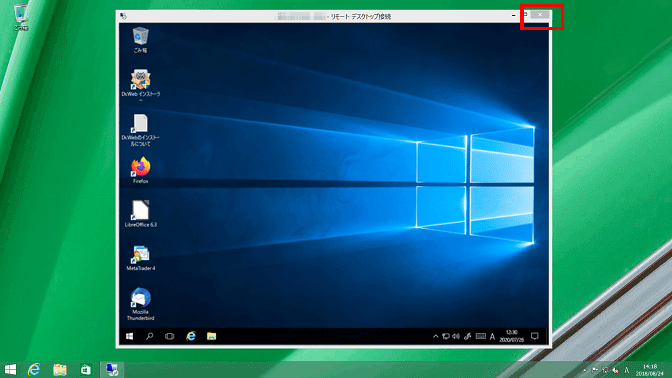This screenshot has height=378, width=672.
Task: Launch Internet Explorer from the remote taskbar
Action: [191, 336]
